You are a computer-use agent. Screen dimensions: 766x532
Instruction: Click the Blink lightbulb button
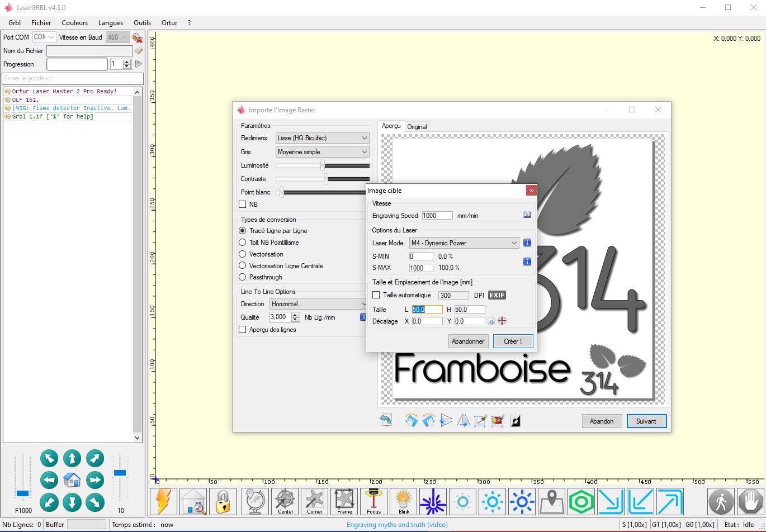[x=403, y=501]
